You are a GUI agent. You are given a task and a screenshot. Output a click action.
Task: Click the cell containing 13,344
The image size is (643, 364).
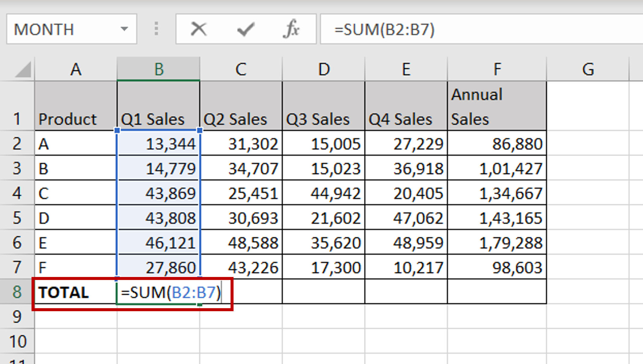[x=158, y=143]
